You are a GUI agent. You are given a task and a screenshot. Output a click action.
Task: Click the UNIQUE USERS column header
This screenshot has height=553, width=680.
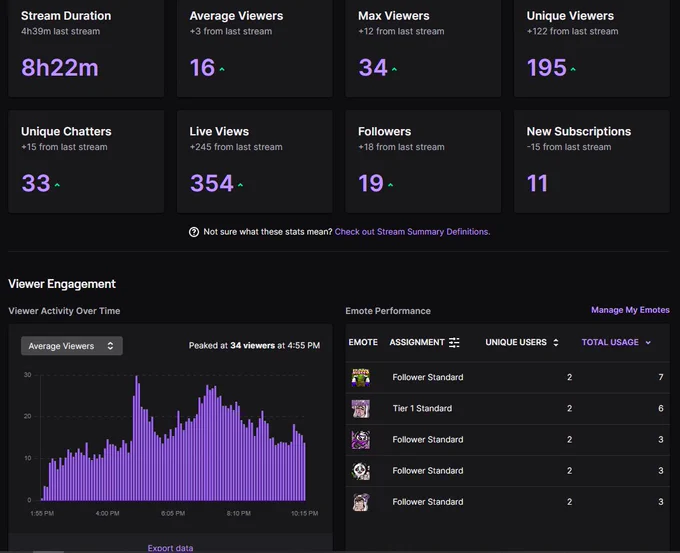pos(516,342)
